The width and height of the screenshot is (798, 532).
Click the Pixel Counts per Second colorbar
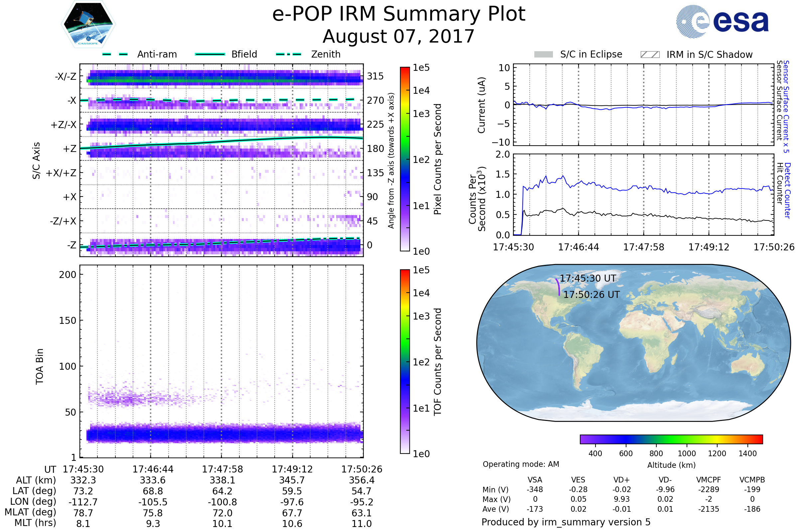[405, 159]
